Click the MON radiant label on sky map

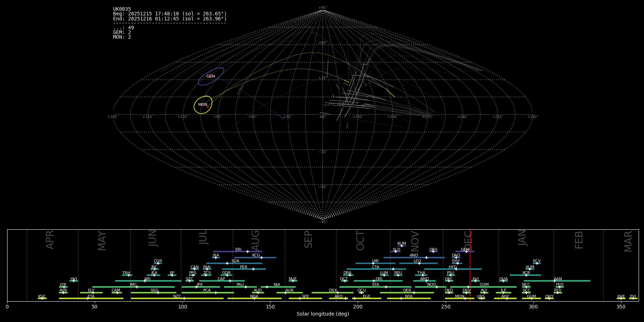point(203,105)
